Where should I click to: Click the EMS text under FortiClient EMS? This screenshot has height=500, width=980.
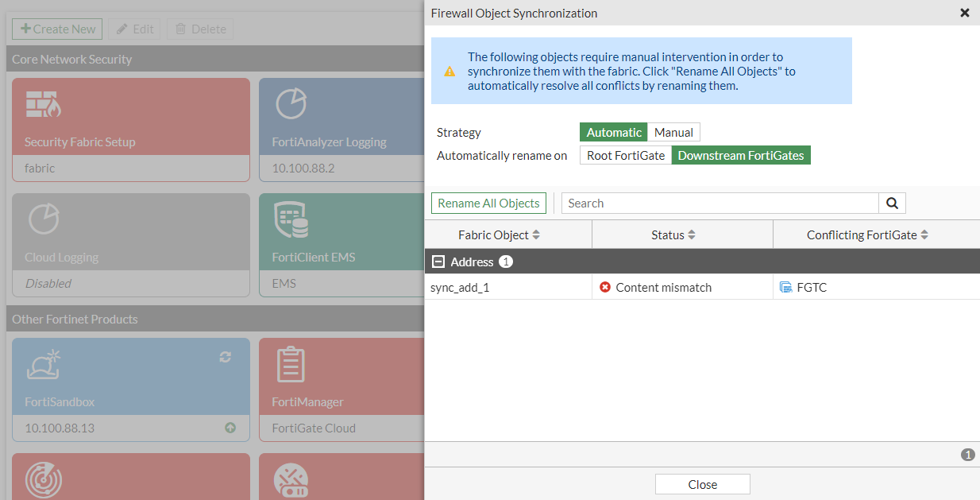coord(284,283)
